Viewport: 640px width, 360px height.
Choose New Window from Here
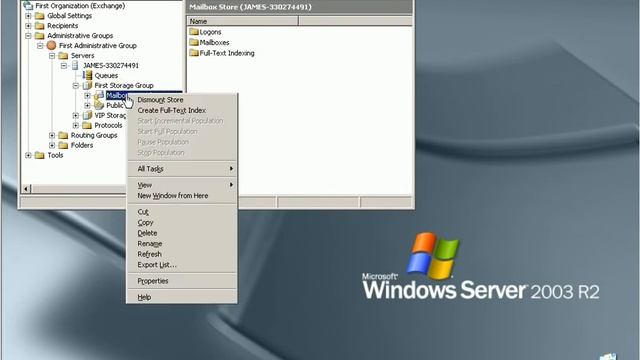point(182,196)
